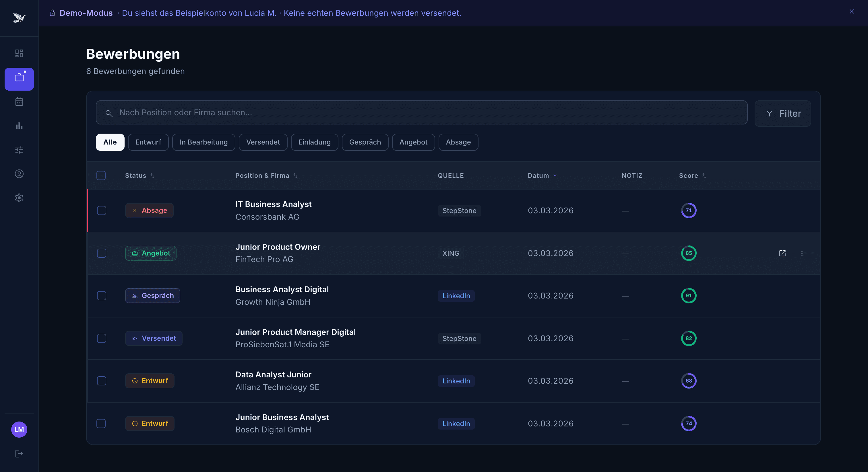Open Business Analyst Digital application
The width and height of the screenshot is (868, 472).
pos(282,290)
